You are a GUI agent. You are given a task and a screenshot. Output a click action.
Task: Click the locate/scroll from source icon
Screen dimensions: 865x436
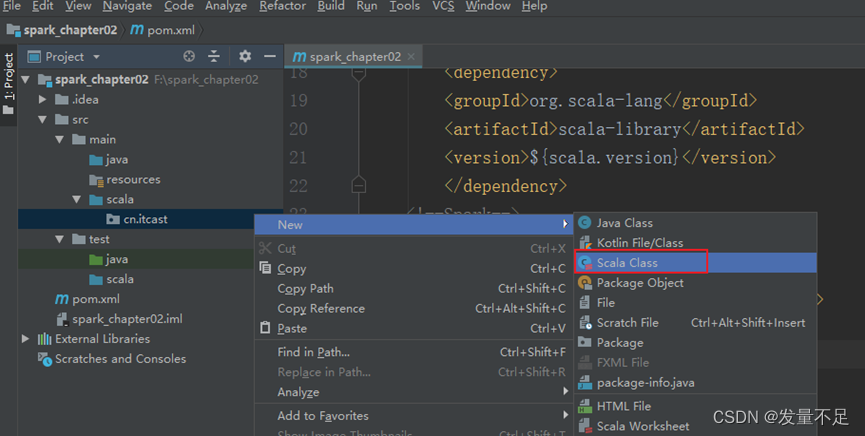point(189,57)
